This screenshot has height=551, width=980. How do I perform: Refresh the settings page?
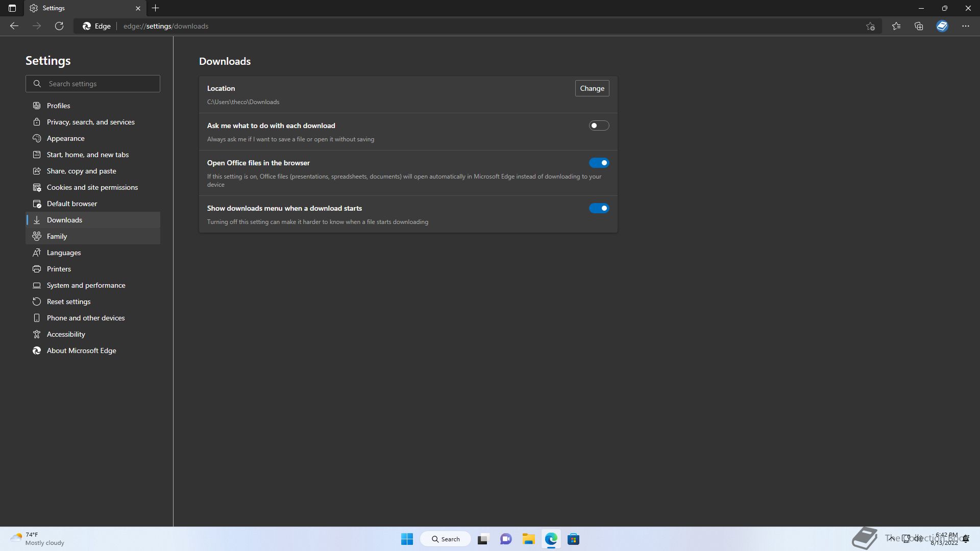(x=59, y=26)
